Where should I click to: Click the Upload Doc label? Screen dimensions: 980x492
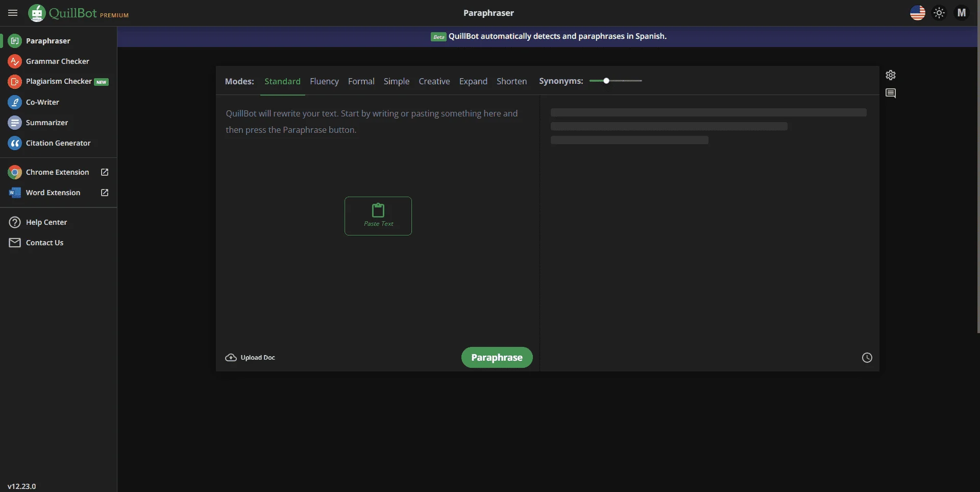258,358
